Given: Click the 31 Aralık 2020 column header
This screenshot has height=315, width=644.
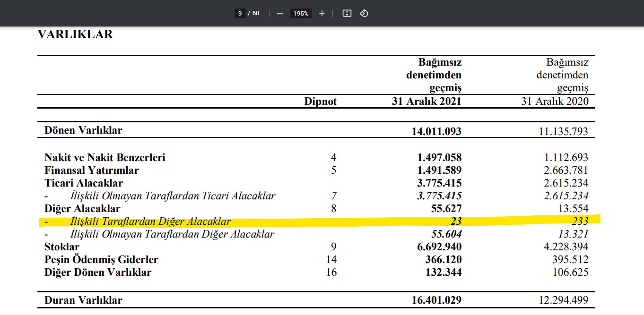Looking at the screenshot, I should (555, 102).
